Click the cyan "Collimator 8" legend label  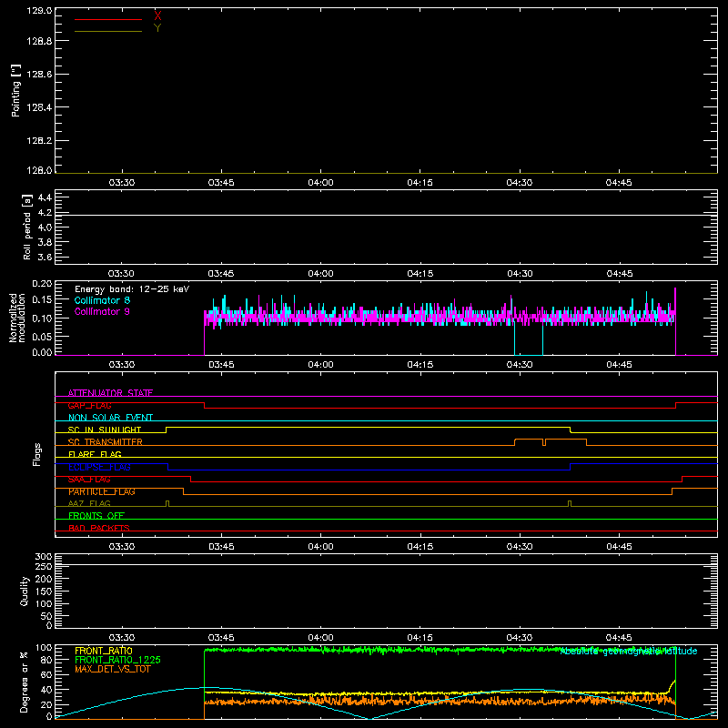click(x=102, y=300)
